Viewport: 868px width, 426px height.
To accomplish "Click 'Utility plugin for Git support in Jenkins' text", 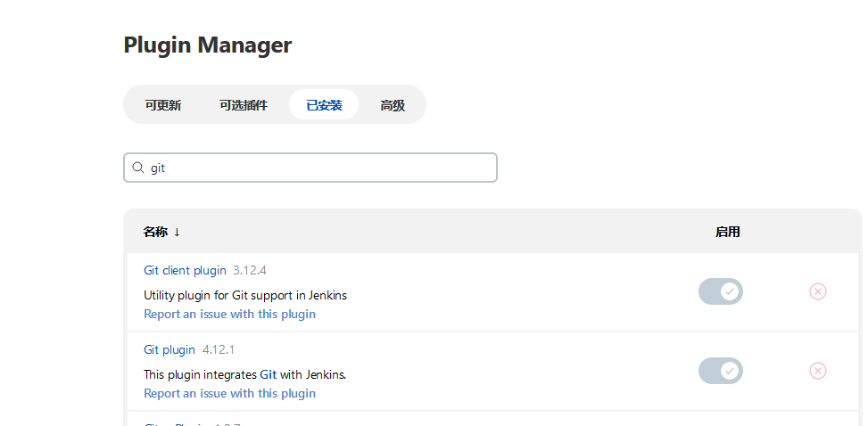I will coord(245,295).
